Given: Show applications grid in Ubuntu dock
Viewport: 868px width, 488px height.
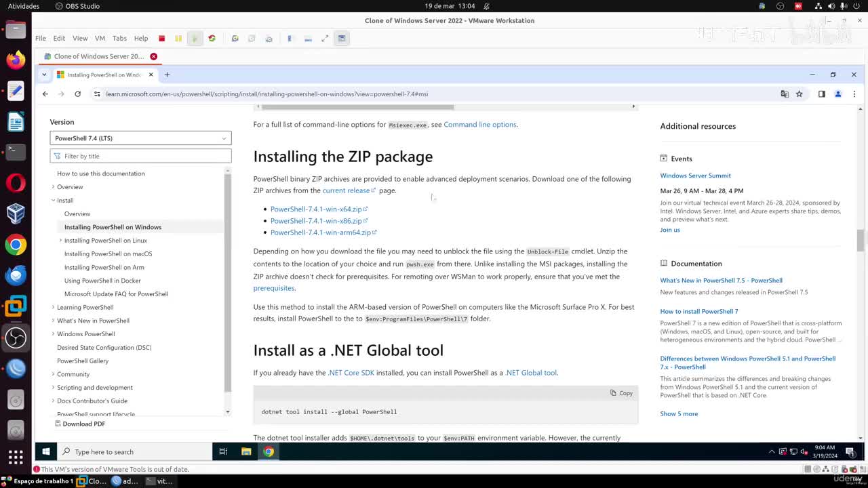Looking at the screenshot, I should point(16,458).
